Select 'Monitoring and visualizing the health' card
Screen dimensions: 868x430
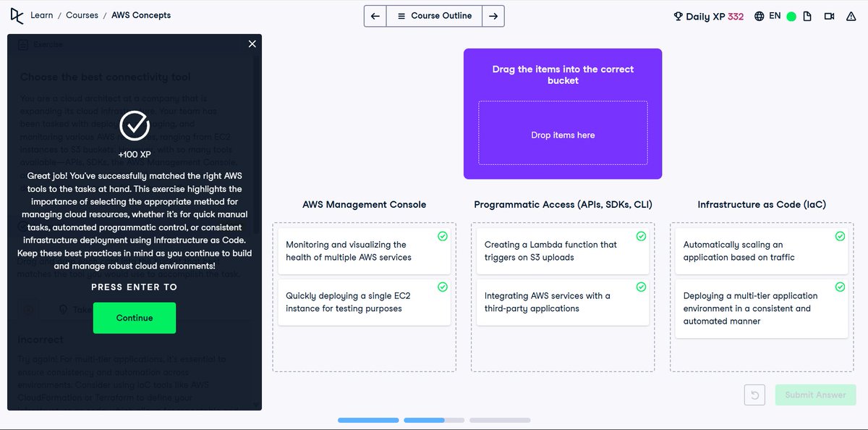(x=364, y=251)
